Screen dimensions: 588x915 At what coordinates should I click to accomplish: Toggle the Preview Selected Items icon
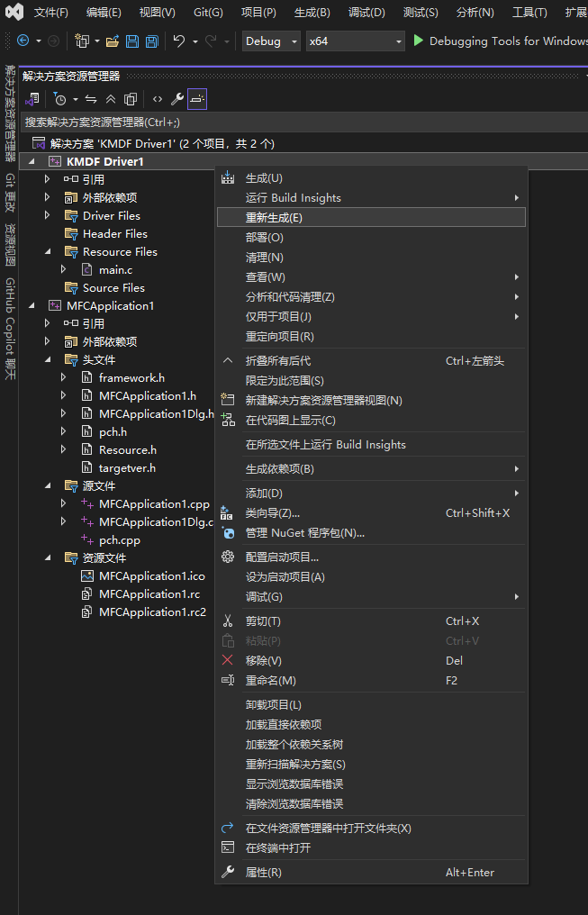click(x=197, y=99)
